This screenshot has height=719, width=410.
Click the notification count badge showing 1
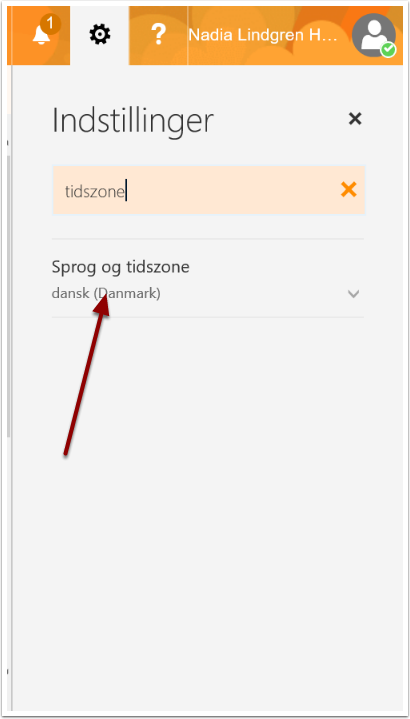50,24
